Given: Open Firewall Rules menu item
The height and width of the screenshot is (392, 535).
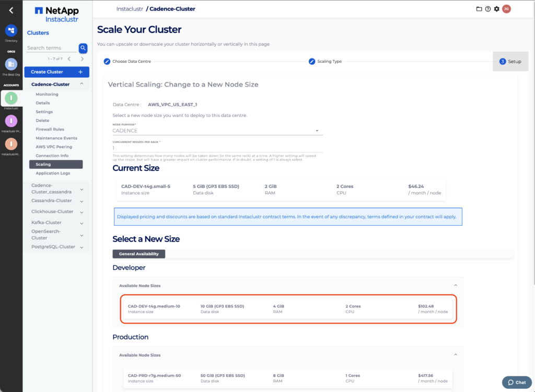Looking at the screenshot, I should pyautogui.click(x=50, y=129).
